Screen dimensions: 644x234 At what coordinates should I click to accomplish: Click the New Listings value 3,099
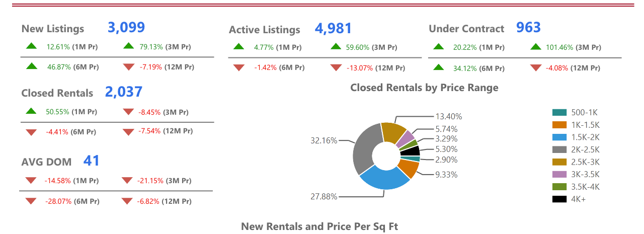126,27
